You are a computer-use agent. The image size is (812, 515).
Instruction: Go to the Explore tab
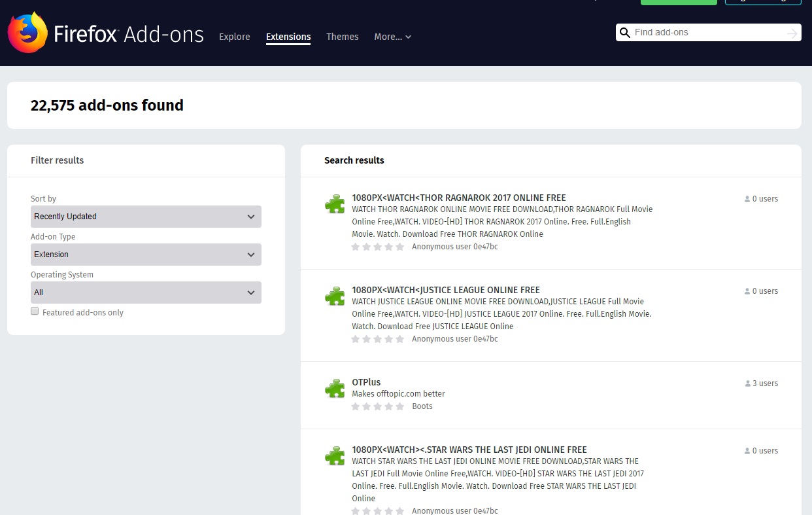(235, 37)
